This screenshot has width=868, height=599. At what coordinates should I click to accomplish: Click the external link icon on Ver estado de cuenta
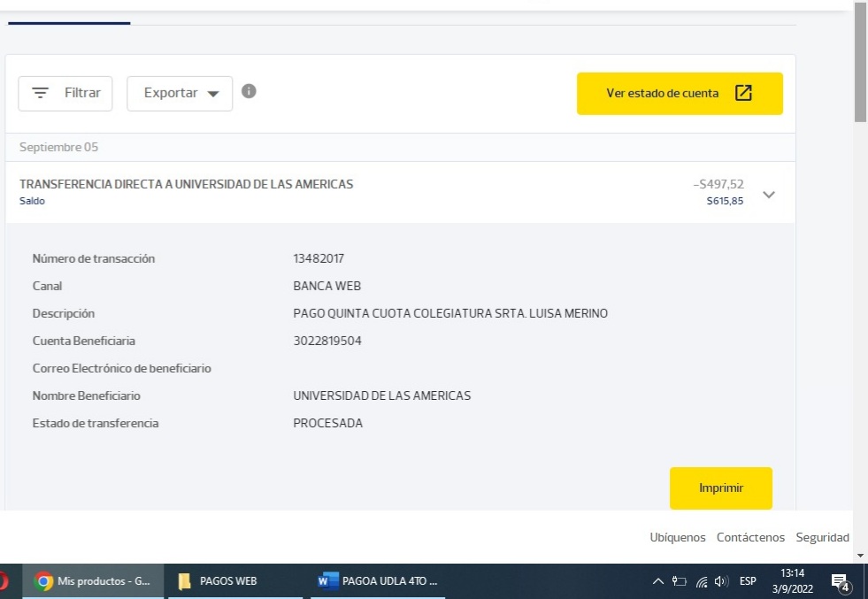[744, 93]
